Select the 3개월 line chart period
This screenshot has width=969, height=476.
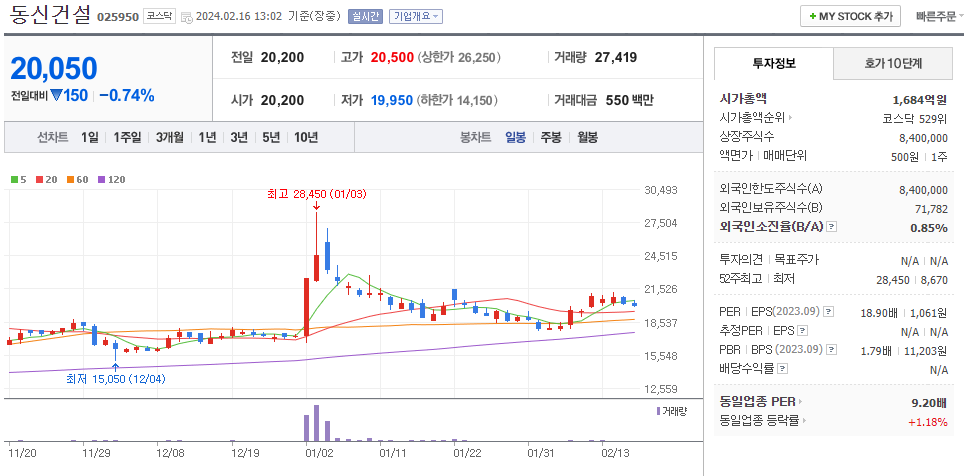(x=170, y=137)
